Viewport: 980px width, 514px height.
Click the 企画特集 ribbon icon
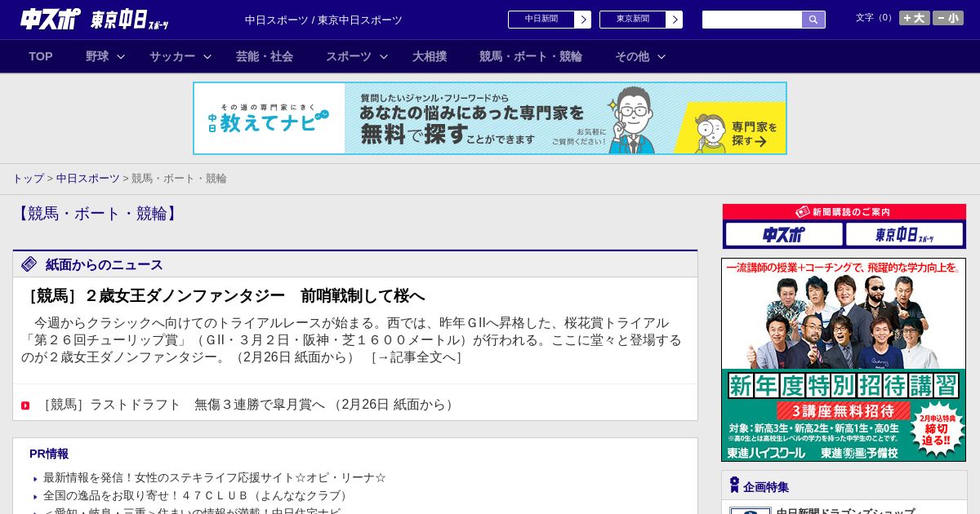coord(734,485)
